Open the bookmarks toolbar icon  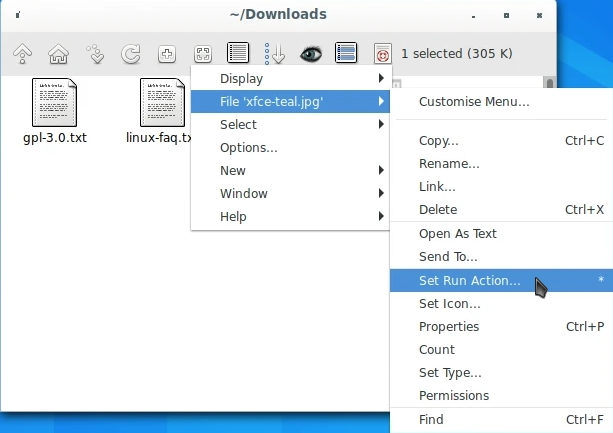point(95,54)
